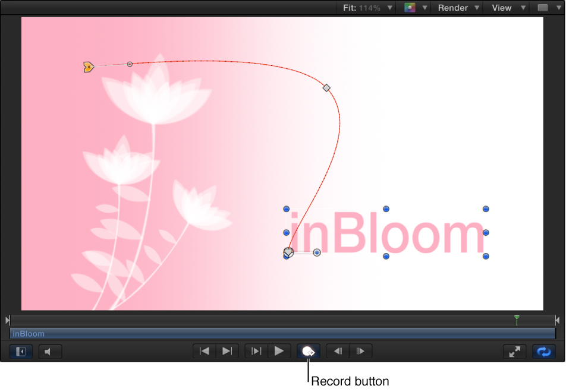Viewport: 566px width, 392px height.
Task: Toggle the Project pane visibility
Action: point(20,351)
